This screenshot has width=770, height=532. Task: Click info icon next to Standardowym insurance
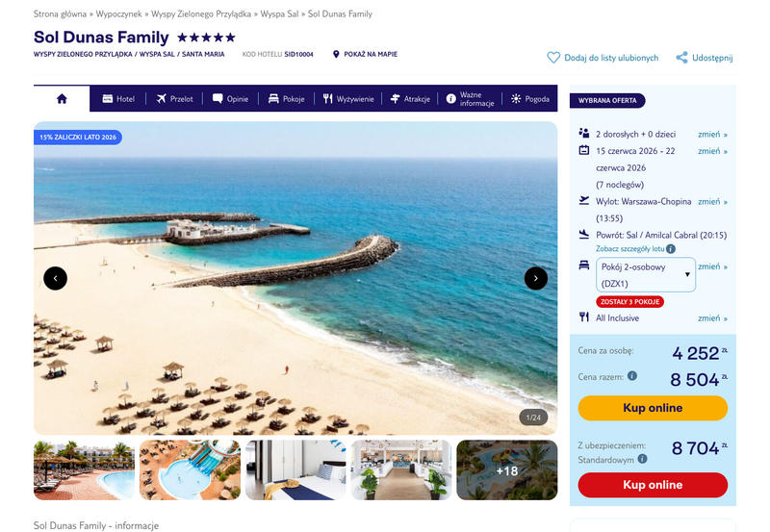[642, 459]
